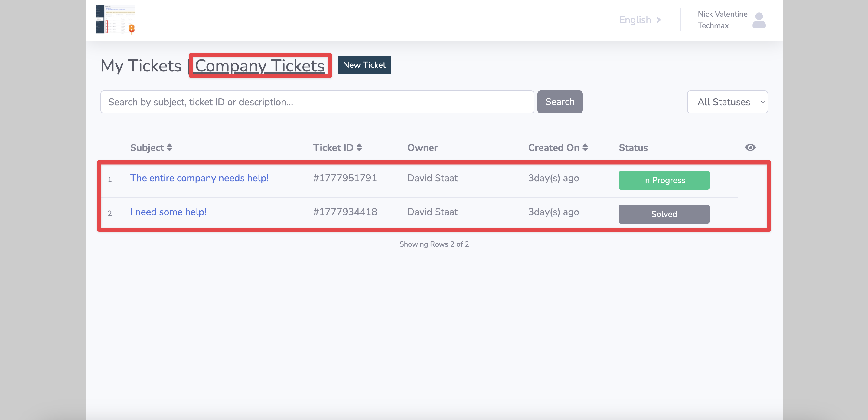Click the user profile avatar icon
Viewport: 868px width, 420px height.
[x=759, y=20]
